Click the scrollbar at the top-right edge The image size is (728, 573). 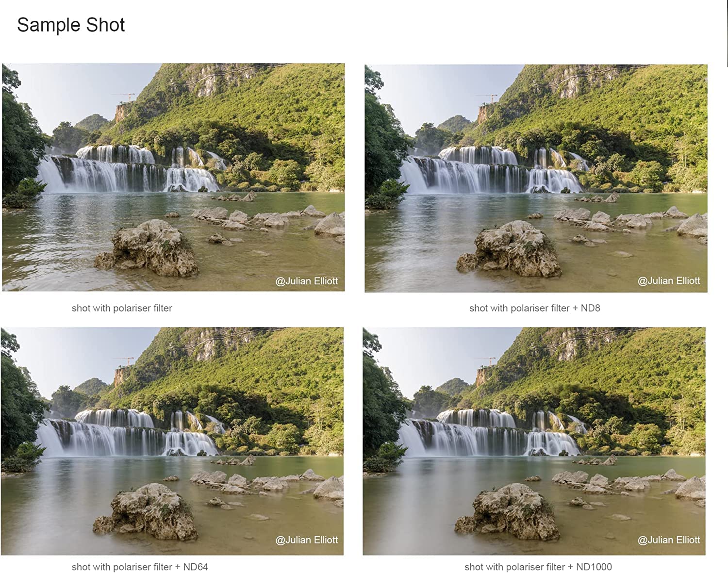pyautogui.click(x=727, y=33)
